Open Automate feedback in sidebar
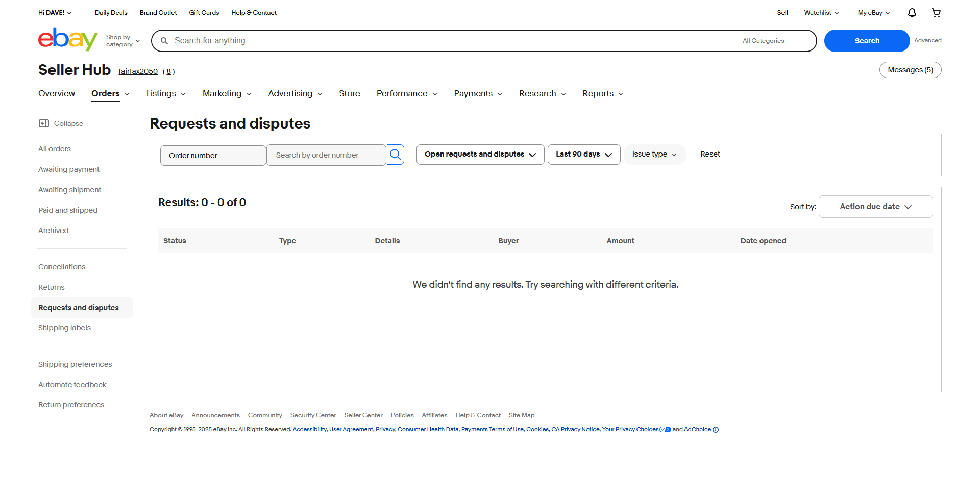The image size is (980, 485). pyautogui.click(x=72, y=385)
